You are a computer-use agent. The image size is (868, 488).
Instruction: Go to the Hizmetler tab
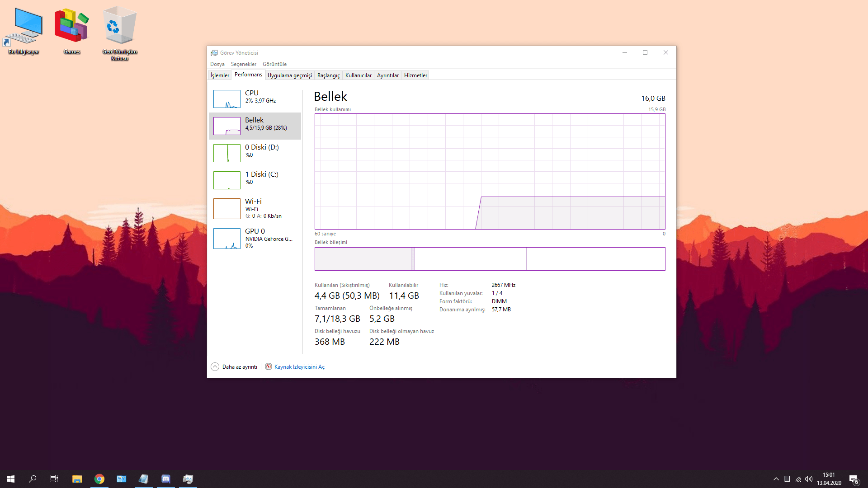click(x=415, y=75)
